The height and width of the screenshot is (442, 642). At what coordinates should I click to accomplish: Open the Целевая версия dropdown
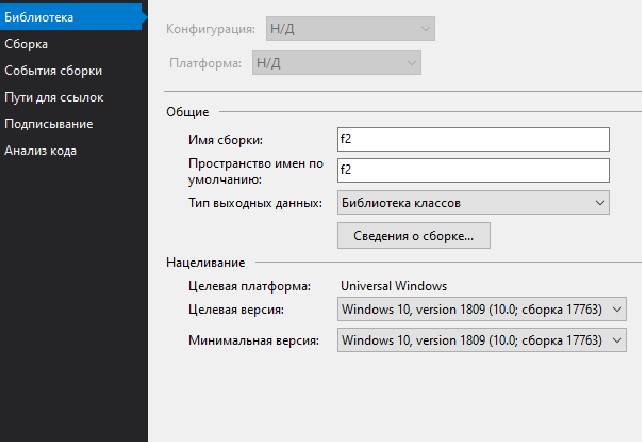pyautogui.click(x=482, y=309)
